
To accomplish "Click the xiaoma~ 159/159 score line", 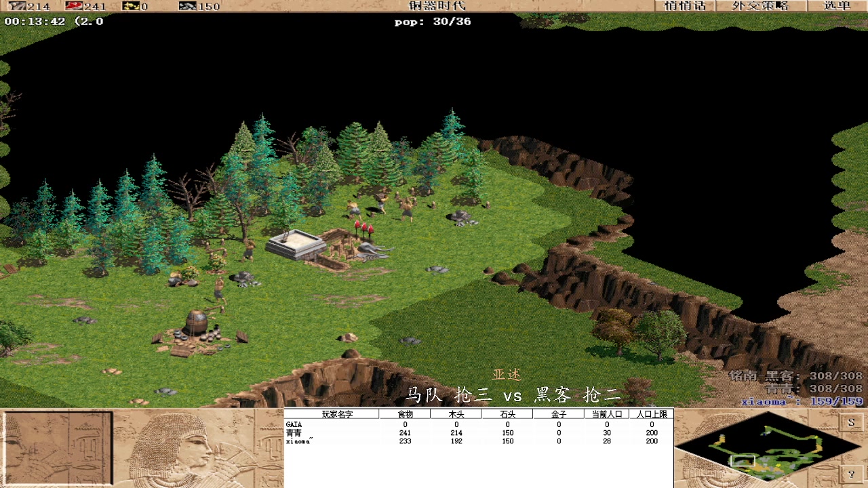I will 802,401.
